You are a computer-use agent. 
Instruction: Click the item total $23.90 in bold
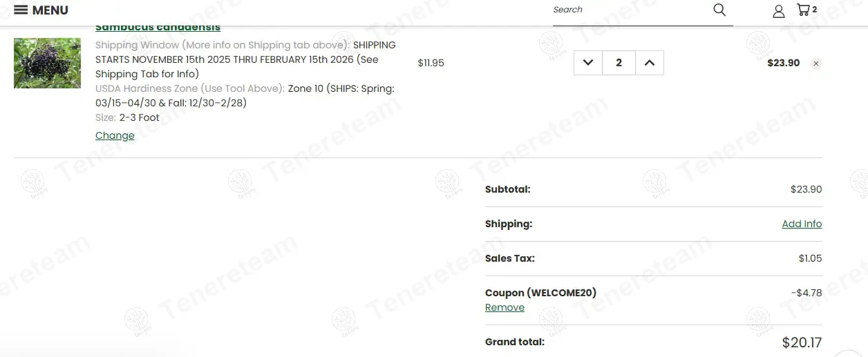pyautogui.click(x=783, y=63)
